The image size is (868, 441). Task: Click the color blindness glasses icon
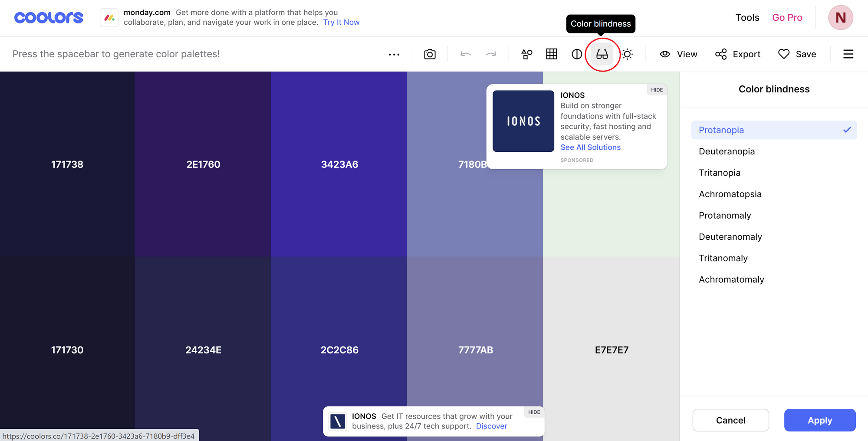point(602,54)
